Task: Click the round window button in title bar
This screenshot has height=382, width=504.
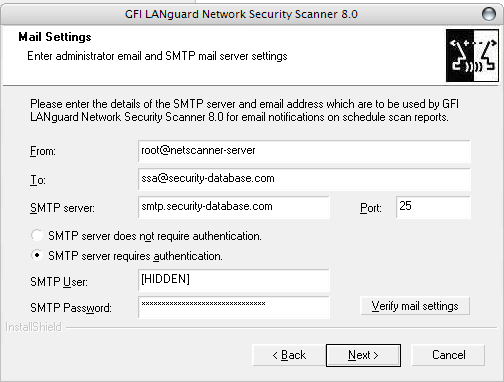Action: point(489,14)
